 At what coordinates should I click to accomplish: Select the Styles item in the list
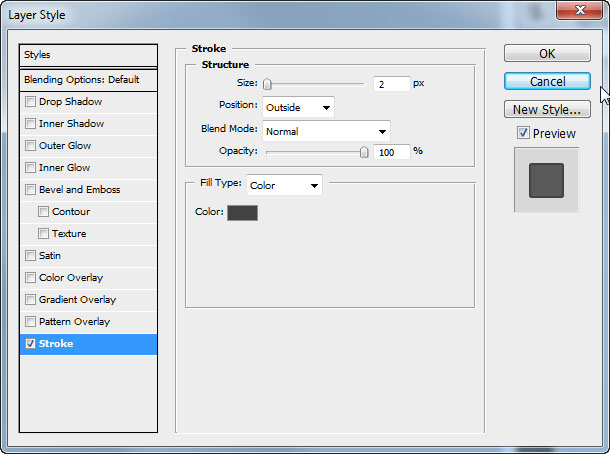click(88, 55)
